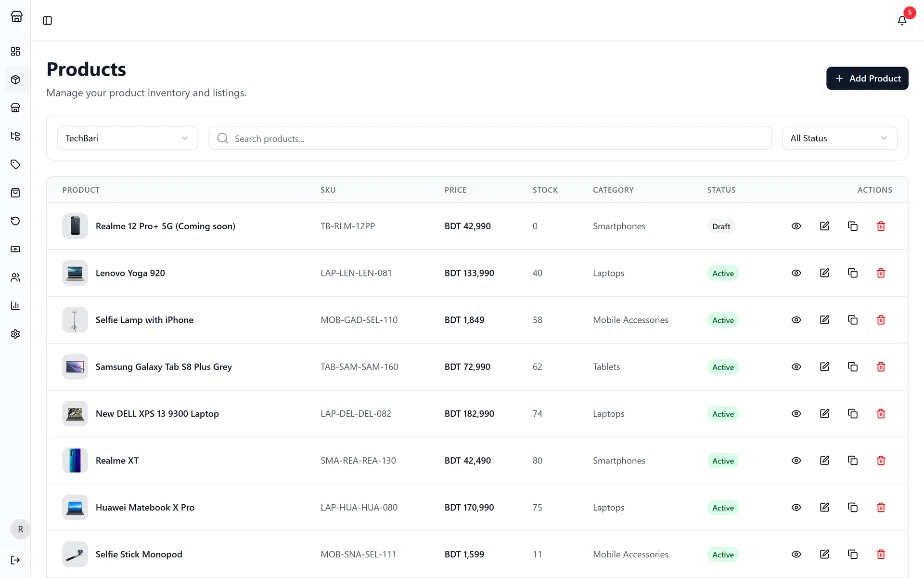Open the returns circular arrow icon

[15, 221]
